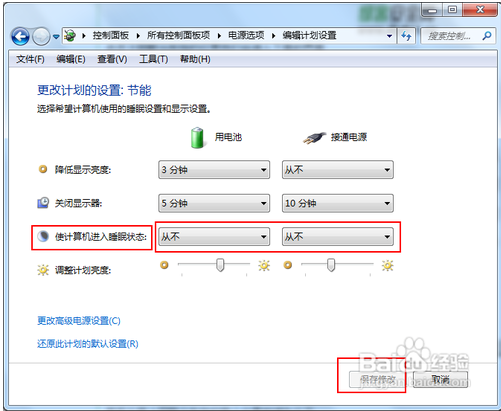This screenshot has width=501, height=411.
Task: Open the 工具(T) menu
Action: pyautogui.click(x=153, y=59)
